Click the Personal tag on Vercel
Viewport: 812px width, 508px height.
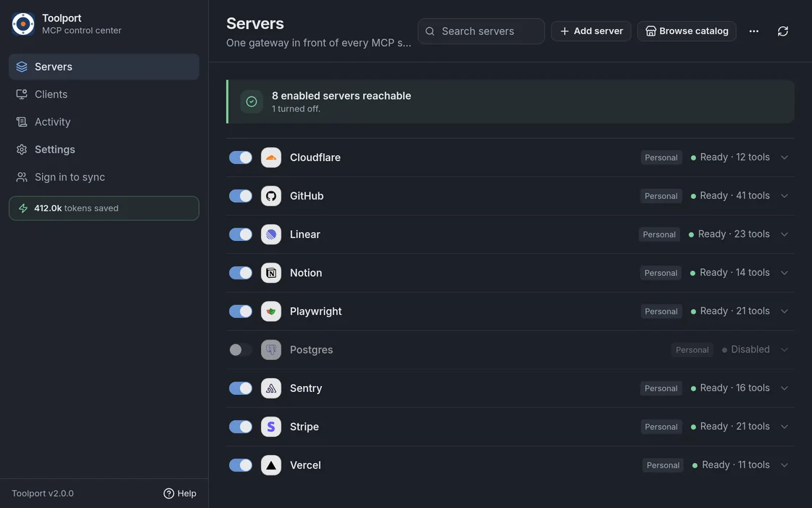click(663, 465)
